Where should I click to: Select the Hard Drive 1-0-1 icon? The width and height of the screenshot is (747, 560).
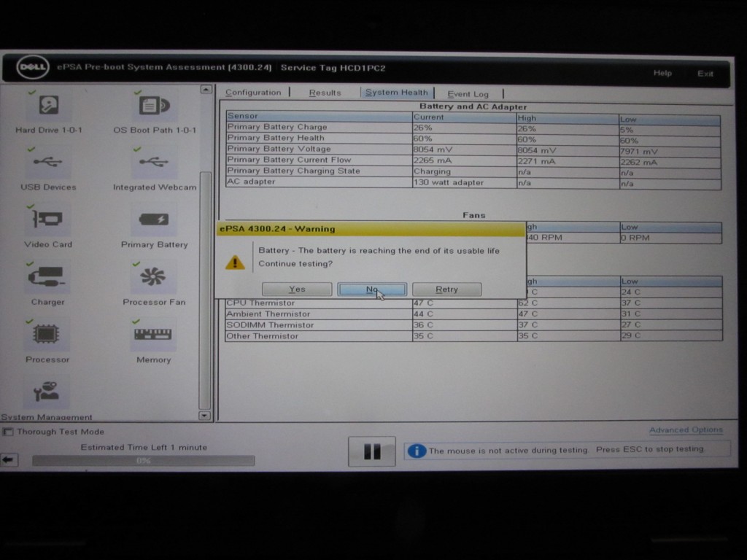tap(49, 105)
